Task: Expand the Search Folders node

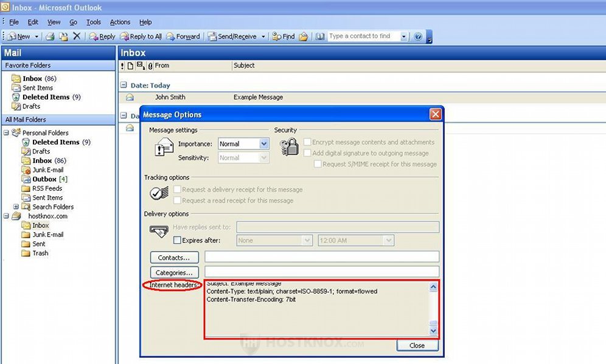Action: pos(16,207)
